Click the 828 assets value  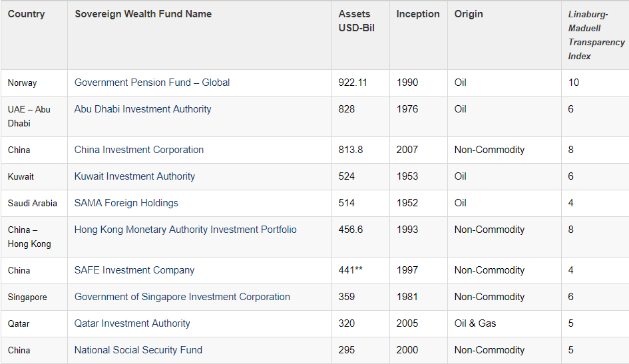(347, 109)
